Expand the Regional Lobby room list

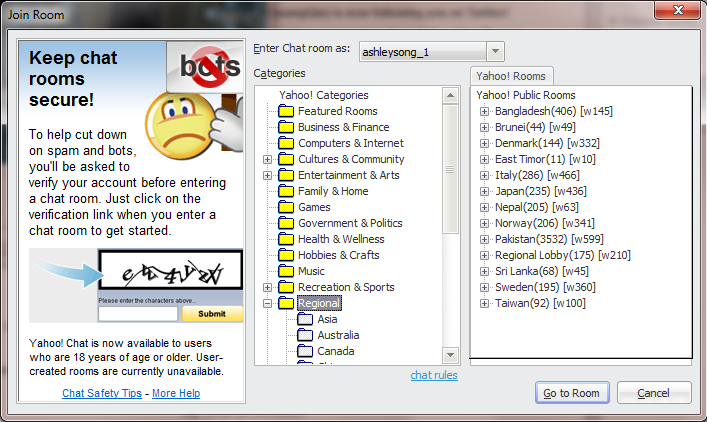point(484,255)
